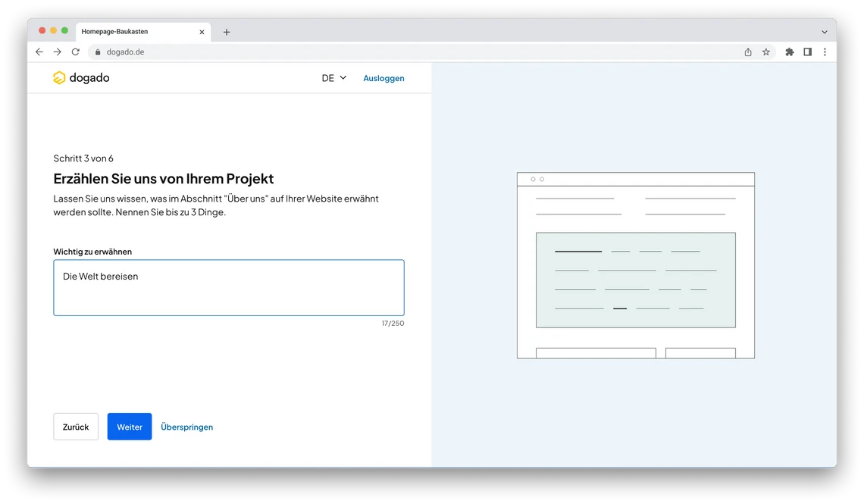Click the Ausloggen link
Image resolution: width=864 pixels, height=504 pixels.
tap(383, 77)
